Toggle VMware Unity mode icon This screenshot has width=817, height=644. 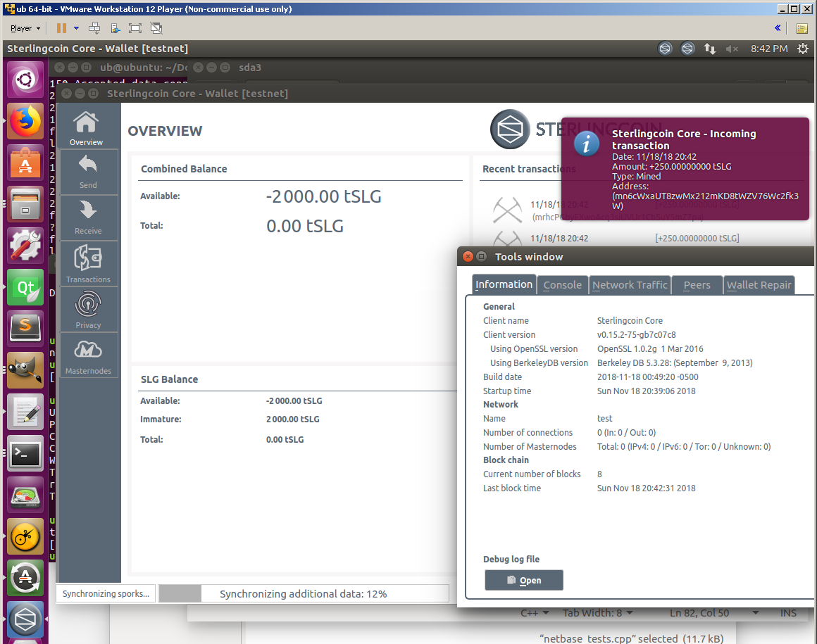coord(156,28)
